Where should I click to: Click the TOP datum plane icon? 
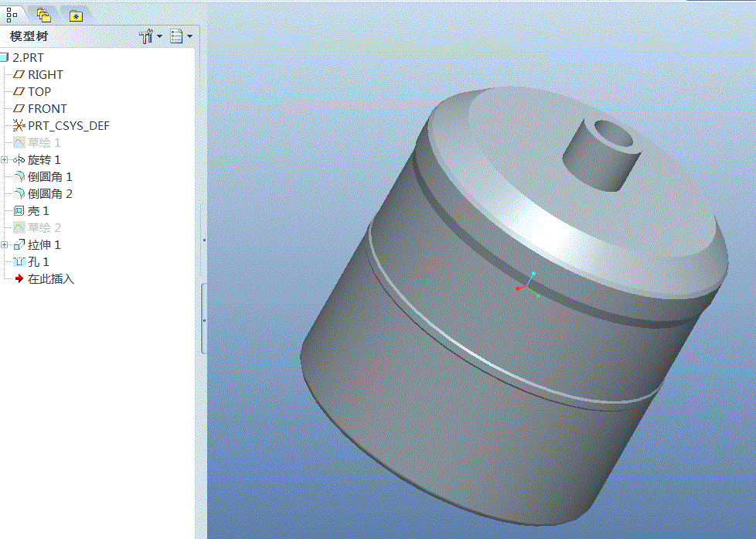tap(19, 92)
